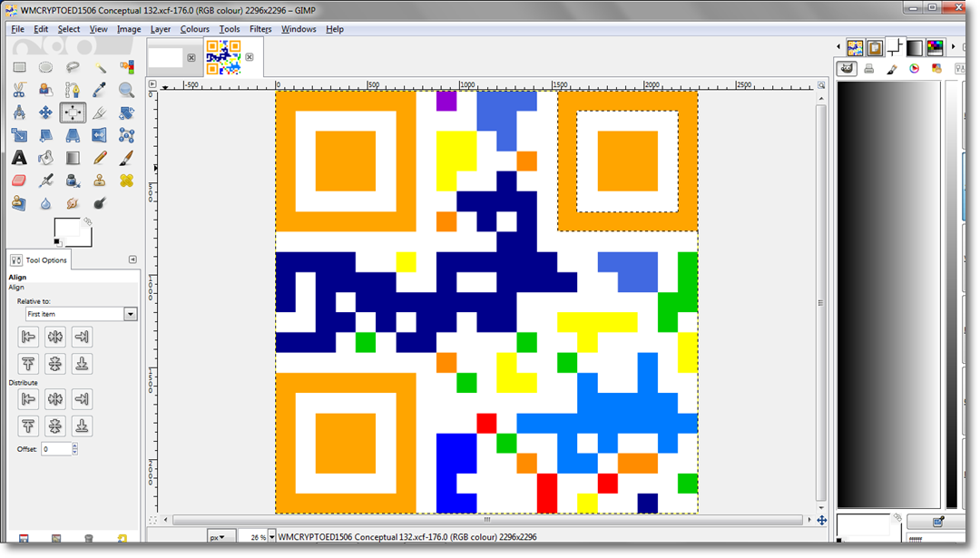Select the Heal tool
980x558 pixels.
pos(126,181)
